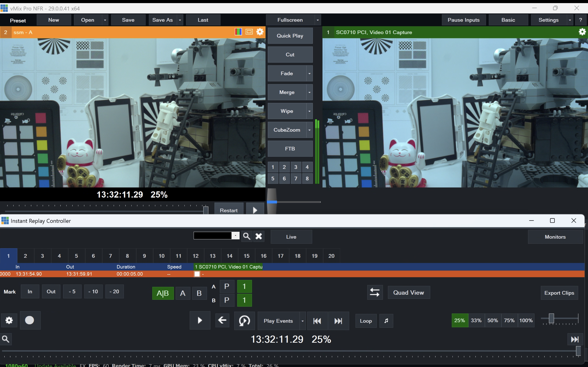This screenshot has width=588, height=367.
Task: Check the white box in event row
Action: [x=197, y=274]
